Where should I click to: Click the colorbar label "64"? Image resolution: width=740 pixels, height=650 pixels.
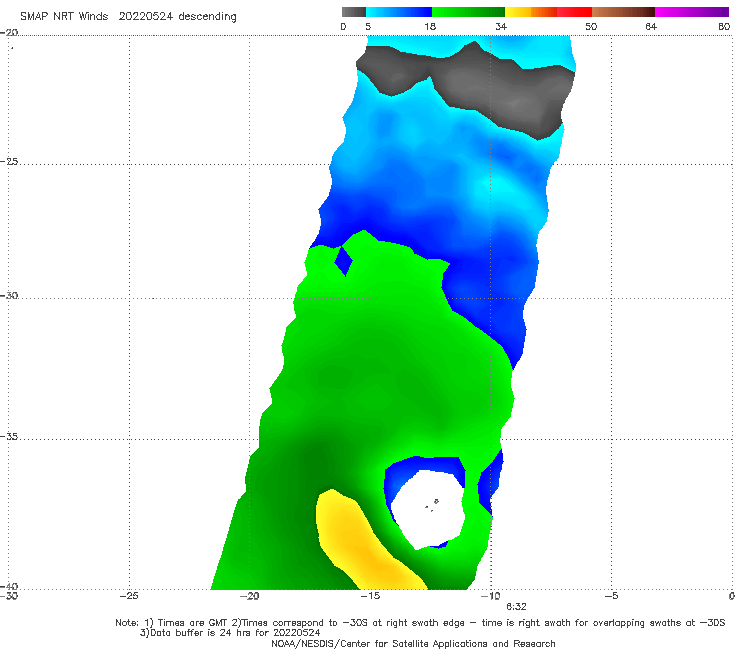[x=651, y=27]
